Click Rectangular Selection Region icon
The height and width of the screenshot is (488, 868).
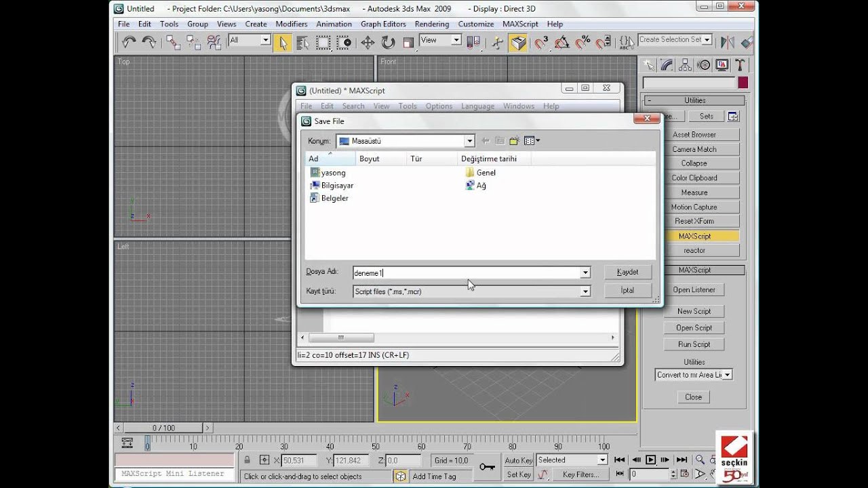click(x=323, y=43)
